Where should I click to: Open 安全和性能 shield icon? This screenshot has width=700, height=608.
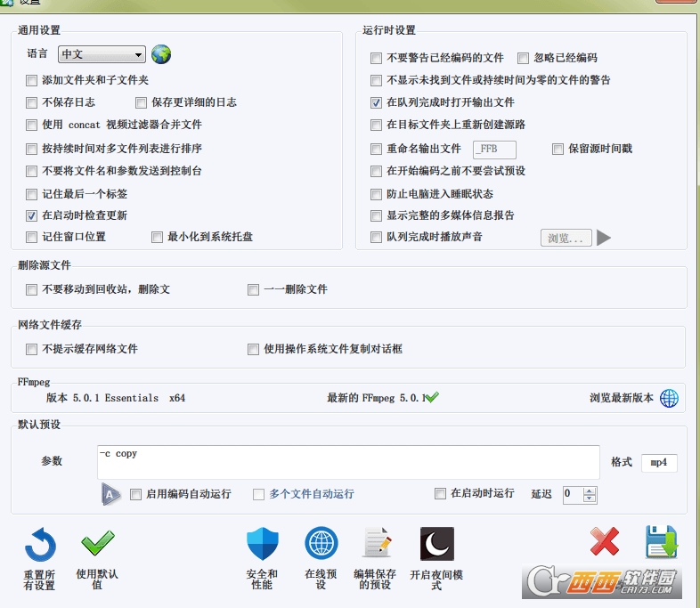click(263, 543)
